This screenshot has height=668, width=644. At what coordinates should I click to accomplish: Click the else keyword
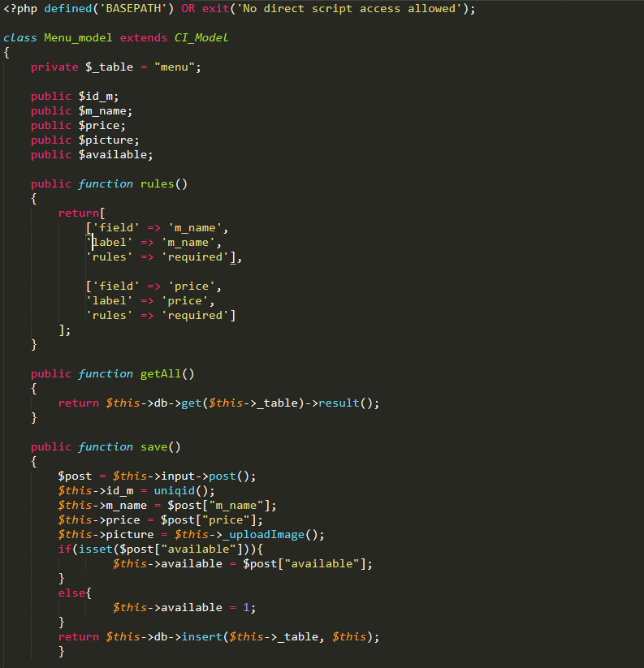pos(71,593)
